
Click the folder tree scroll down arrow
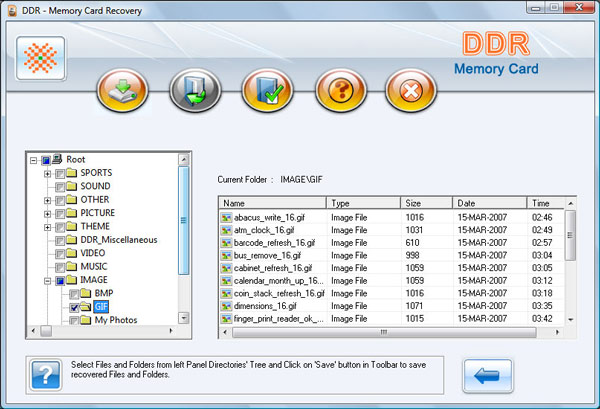[x=184, y=318]
